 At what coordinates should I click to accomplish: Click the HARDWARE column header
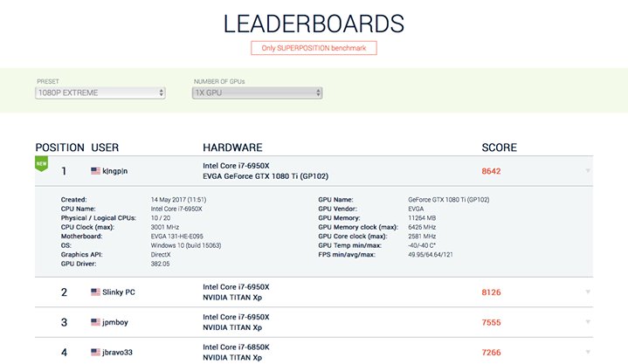(232, 148)
